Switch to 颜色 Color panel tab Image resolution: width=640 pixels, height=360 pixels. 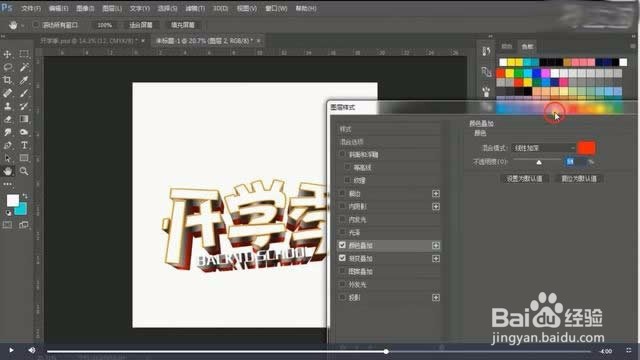[507, 47]
